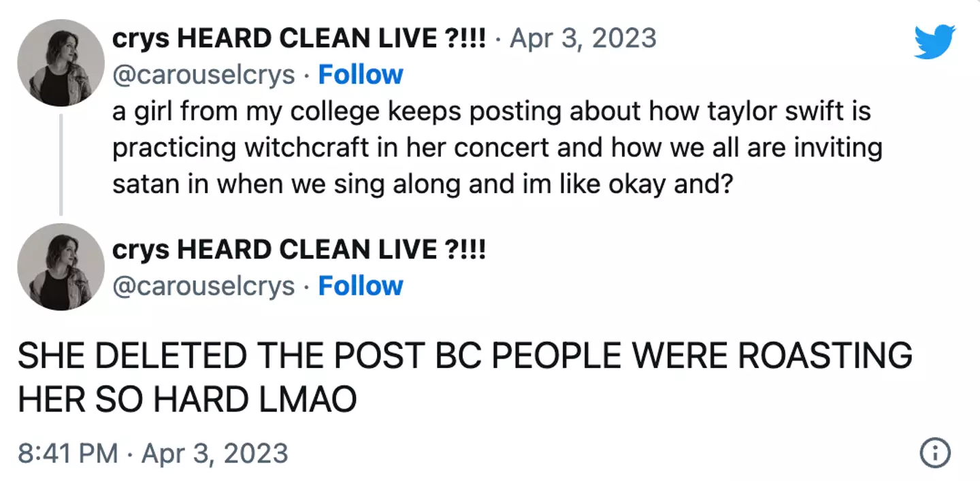Open the tweet info icon
980x481 pixels.
pyautogui.click(x=934, y=452)
